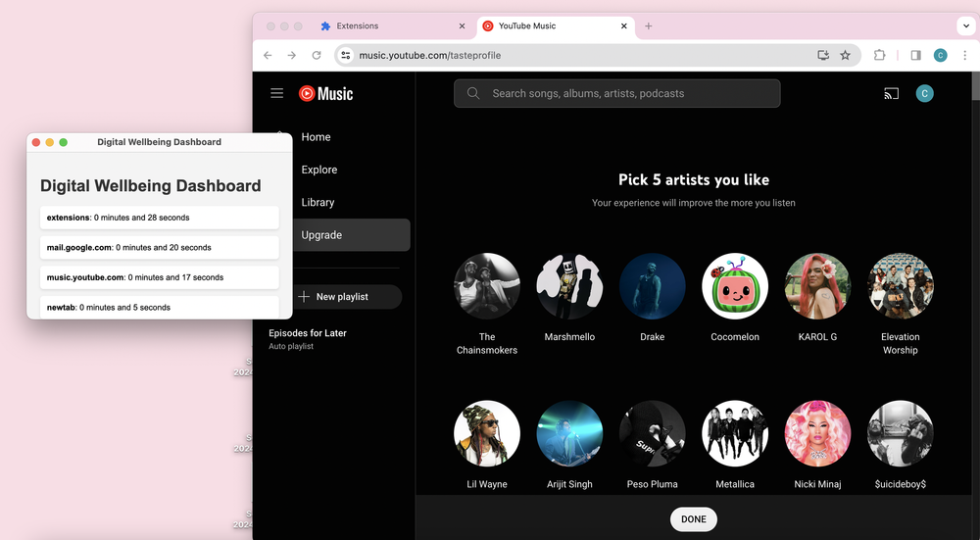View site information icon in address bar

[346, 55]
